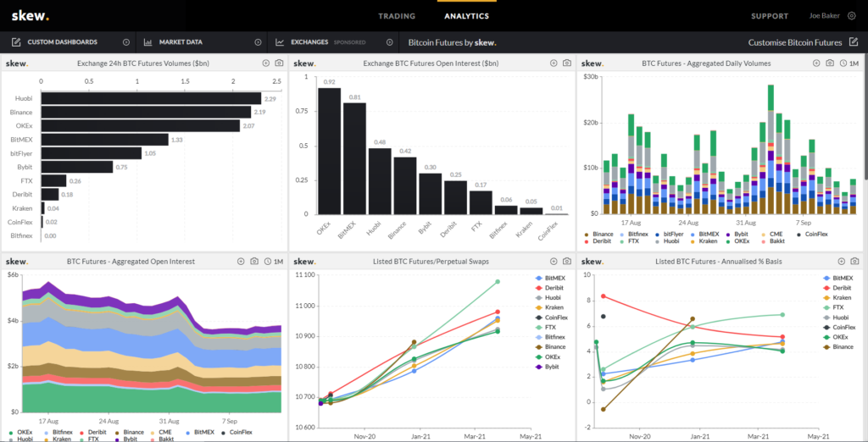Add 24h BTC Futures Volumes chart via plus icon
868x442 pixels.
(x=265, y=63)
